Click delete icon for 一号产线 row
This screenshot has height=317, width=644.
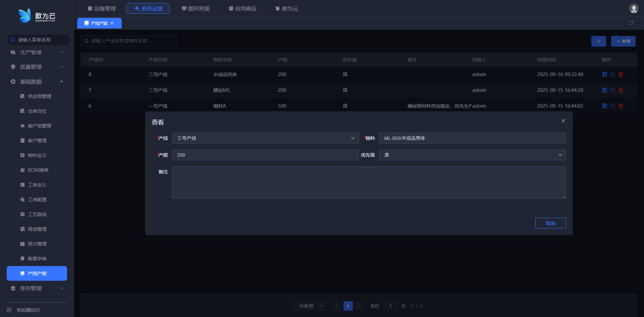click(621, 106)
